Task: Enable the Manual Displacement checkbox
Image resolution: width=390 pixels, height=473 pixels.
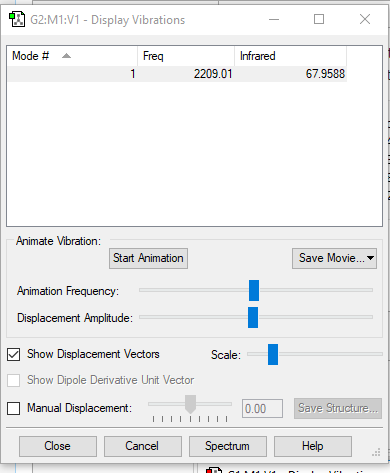Action: 13,408
